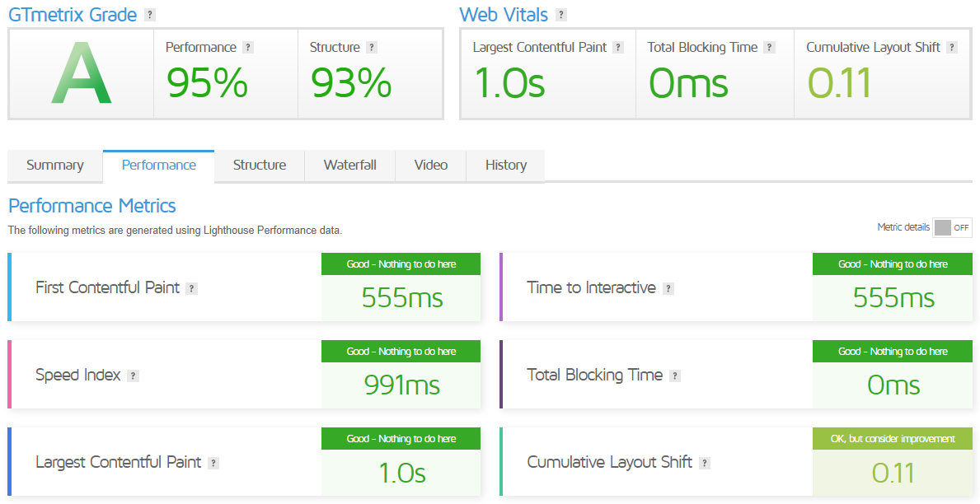Click the First Contentful Paint metric label
This screenshot has width=980, height=504.
click(107, 288)
